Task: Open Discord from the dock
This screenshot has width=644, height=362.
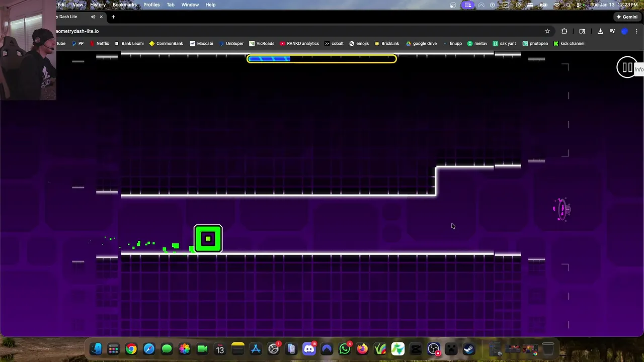Action: tap(309, 349)
